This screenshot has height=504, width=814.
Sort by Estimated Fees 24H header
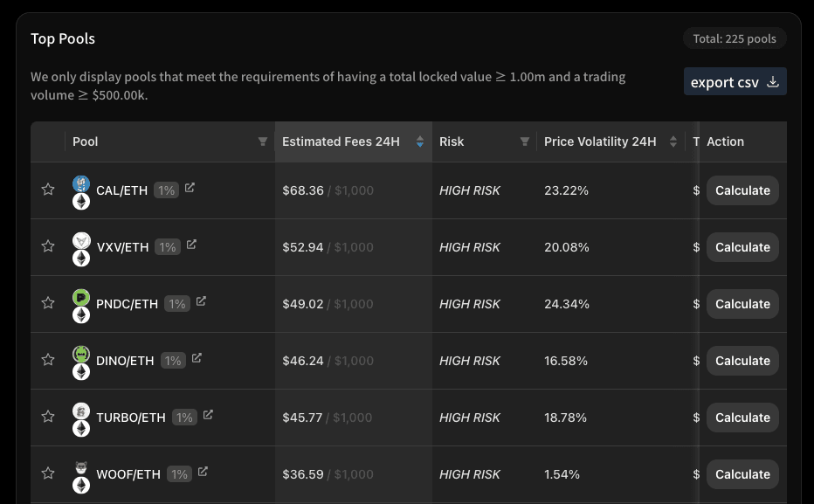point(341,142)
